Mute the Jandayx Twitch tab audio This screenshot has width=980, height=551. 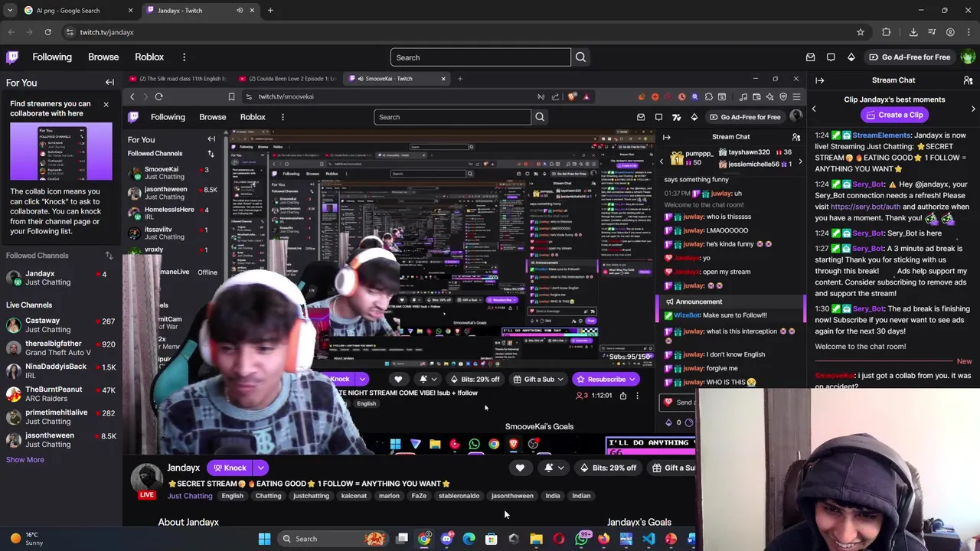240,11
